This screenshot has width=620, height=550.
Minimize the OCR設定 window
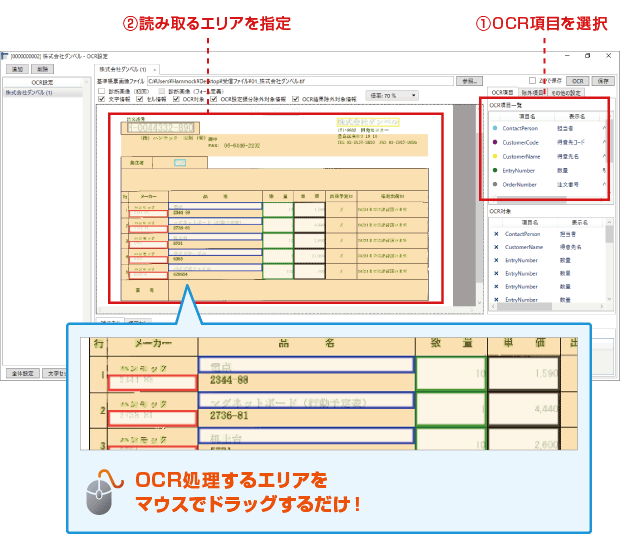pyautogui.click(x=567, y=56)
